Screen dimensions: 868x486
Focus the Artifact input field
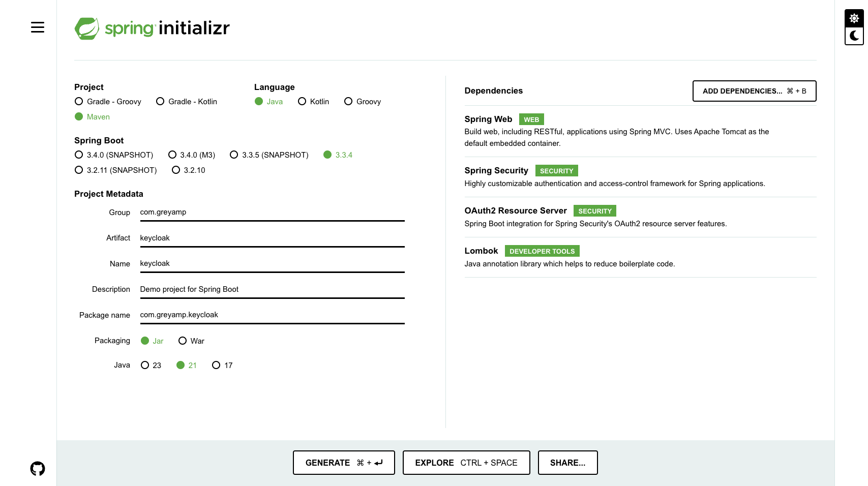[x=273, y=238]
